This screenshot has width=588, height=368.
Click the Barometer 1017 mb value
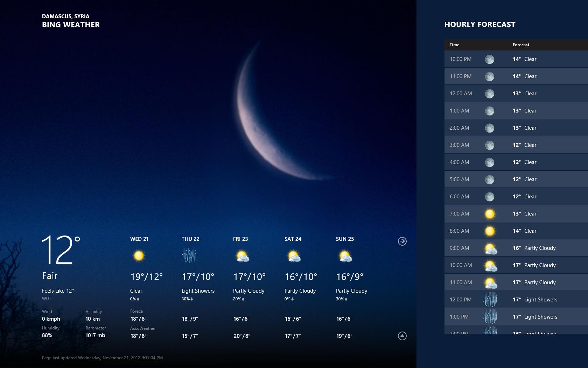click(x=95, y=335)
